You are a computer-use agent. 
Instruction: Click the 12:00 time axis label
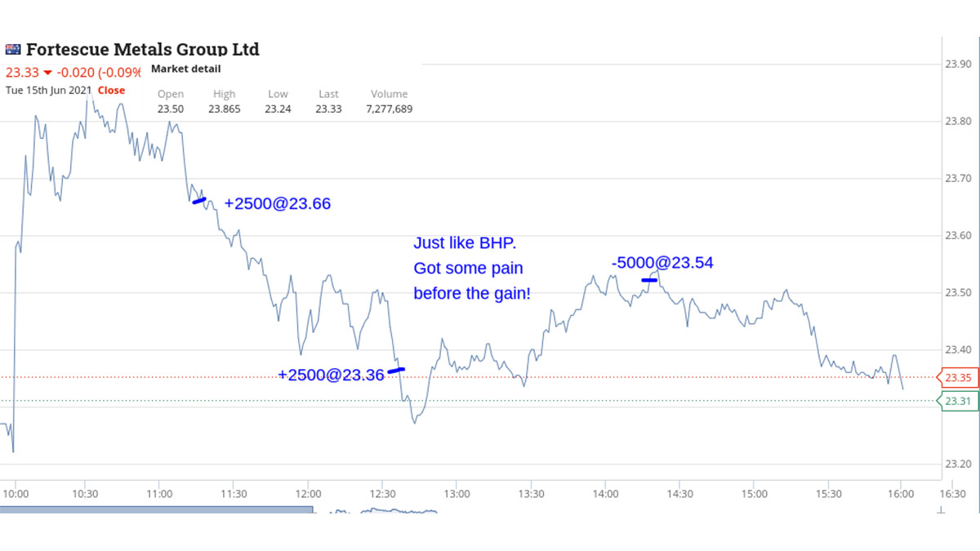[x=308, y=494]
